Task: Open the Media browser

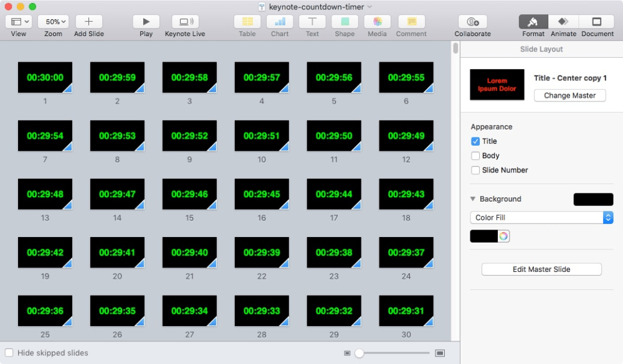Action: 377,22
